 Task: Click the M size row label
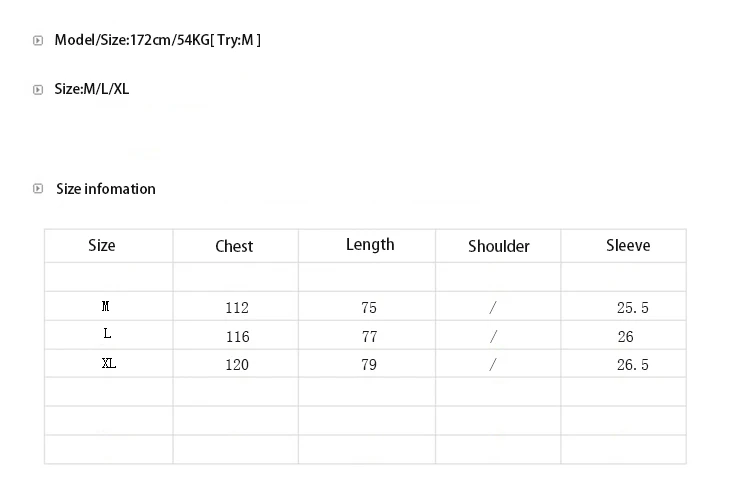(x=106, y=306)
